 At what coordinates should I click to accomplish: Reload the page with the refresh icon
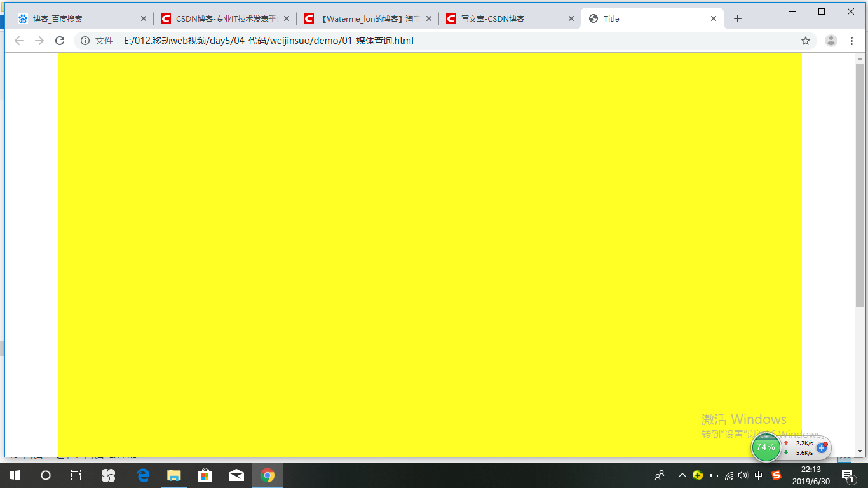coord(60,41)
